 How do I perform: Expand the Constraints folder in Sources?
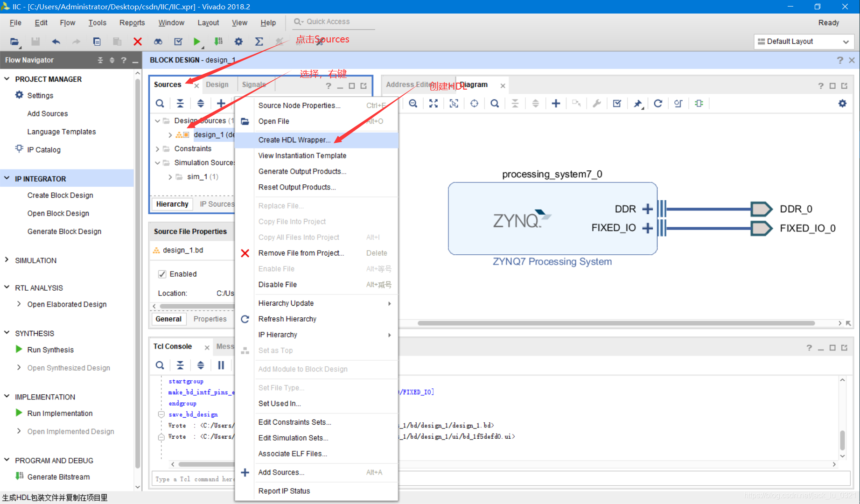[x=157, y=149]
